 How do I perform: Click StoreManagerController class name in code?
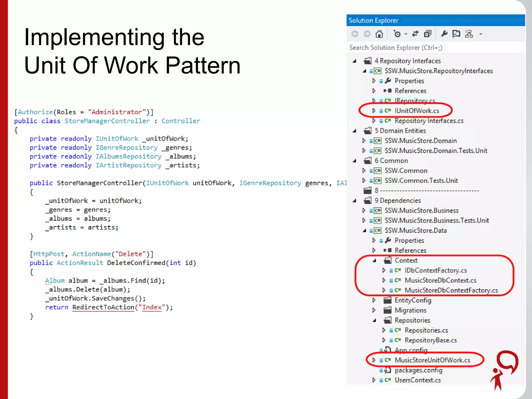pyautogui.click(x=107, y=121)
